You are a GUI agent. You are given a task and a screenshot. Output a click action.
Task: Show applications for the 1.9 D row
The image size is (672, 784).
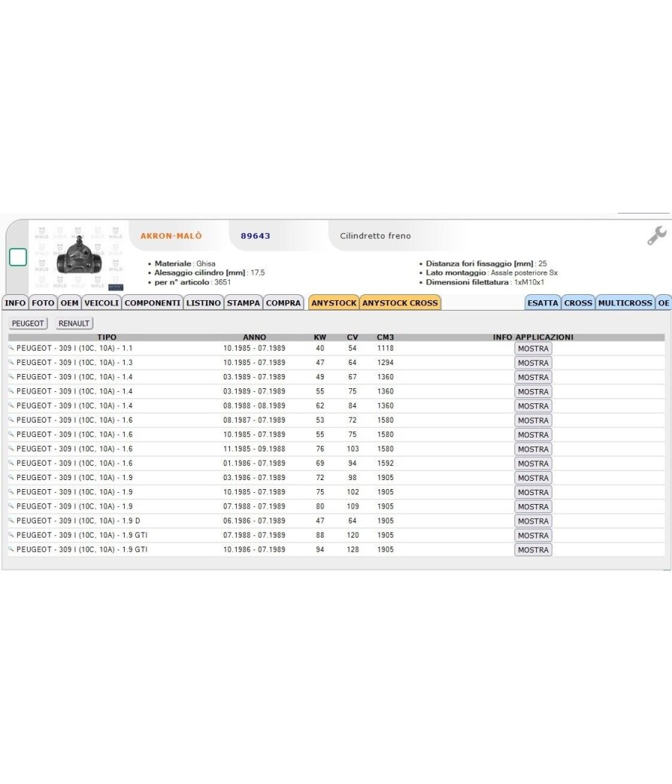click(x=533, y=521)
